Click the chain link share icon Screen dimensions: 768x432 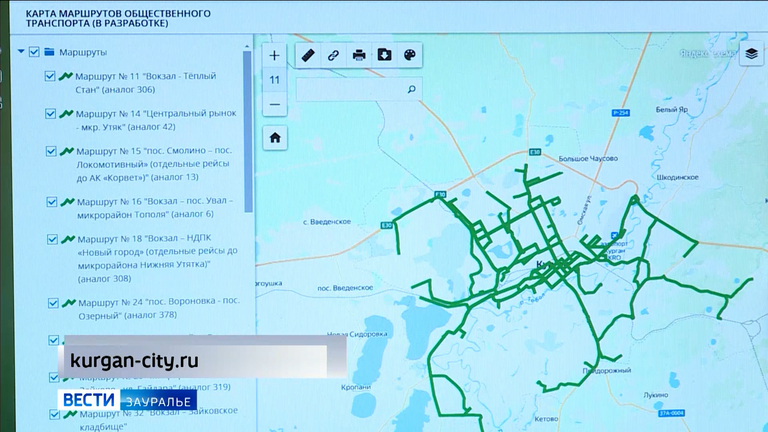334,55
